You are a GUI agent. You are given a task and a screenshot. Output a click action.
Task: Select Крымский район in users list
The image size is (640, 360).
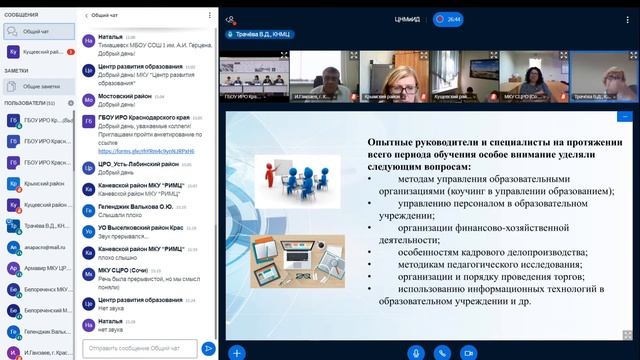(x=39, y=184)
